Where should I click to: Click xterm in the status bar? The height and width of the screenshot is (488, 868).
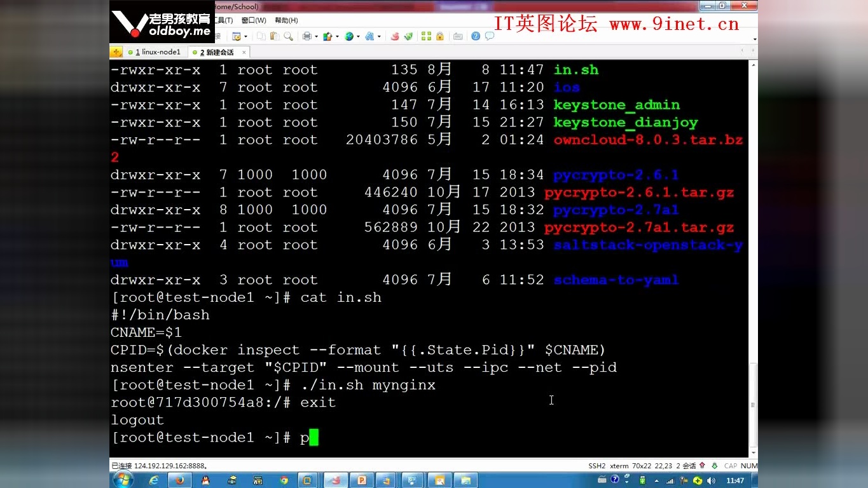(x=619, y=466)
